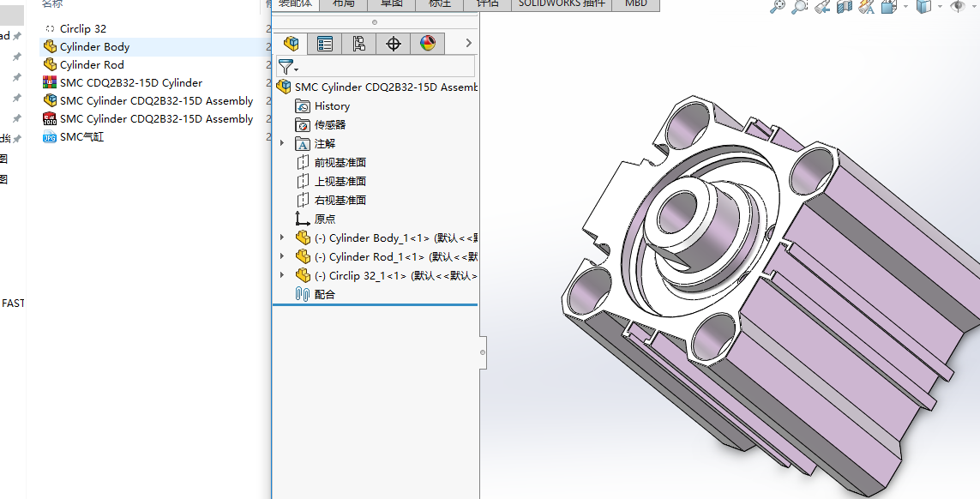The width and height of the screenshot is (980, 499).
Task: Switch to the PropertyManager tab
Action: 325,43
